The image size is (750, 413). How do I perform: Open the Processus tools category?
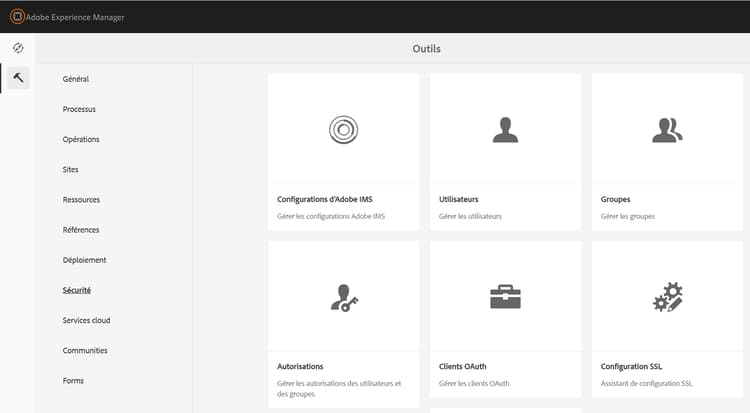(79, 109)
